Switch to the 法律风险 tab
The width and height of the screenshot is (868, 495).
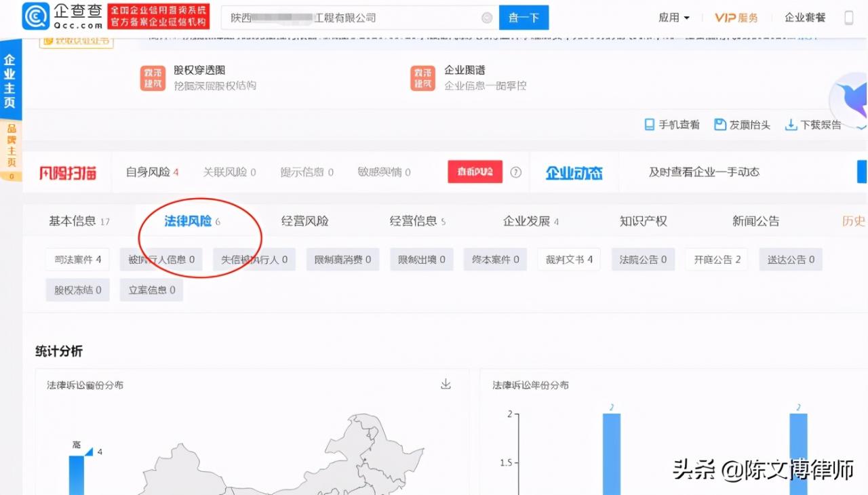point(191,220)
